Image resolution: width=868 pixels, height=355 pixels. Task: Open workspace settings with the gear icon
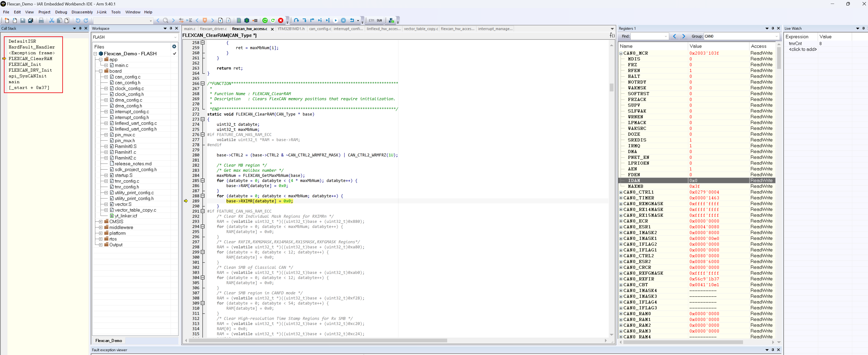pos(174,47)
